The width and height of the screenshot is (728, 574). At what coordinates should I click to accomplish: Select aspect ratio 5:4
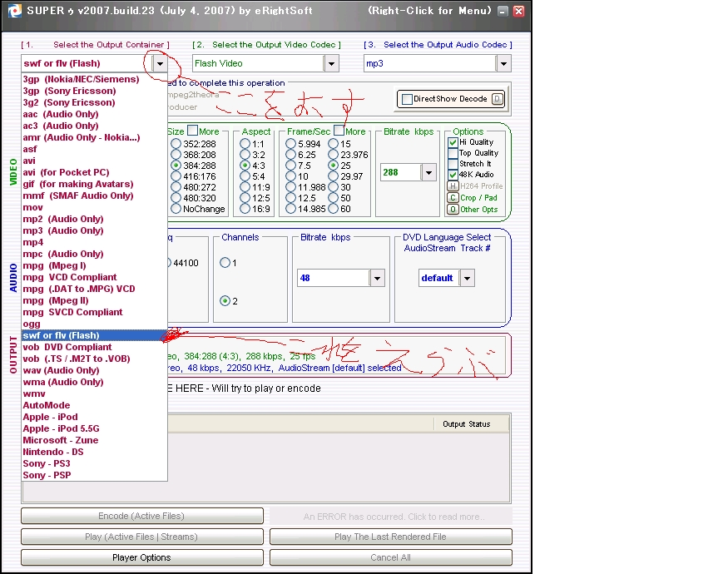245,176
